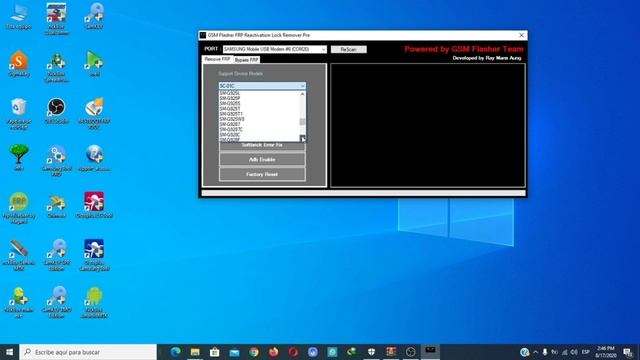Switch to the Bypass FRP tab
The image size is (640, 360).
[247, 60]
